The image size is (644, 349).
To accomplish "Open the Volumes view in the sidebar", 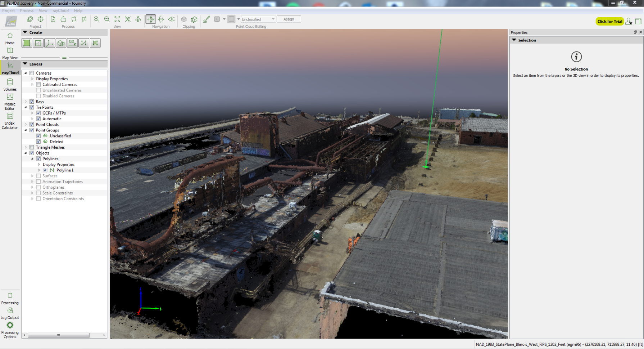I will click(10, 85).
